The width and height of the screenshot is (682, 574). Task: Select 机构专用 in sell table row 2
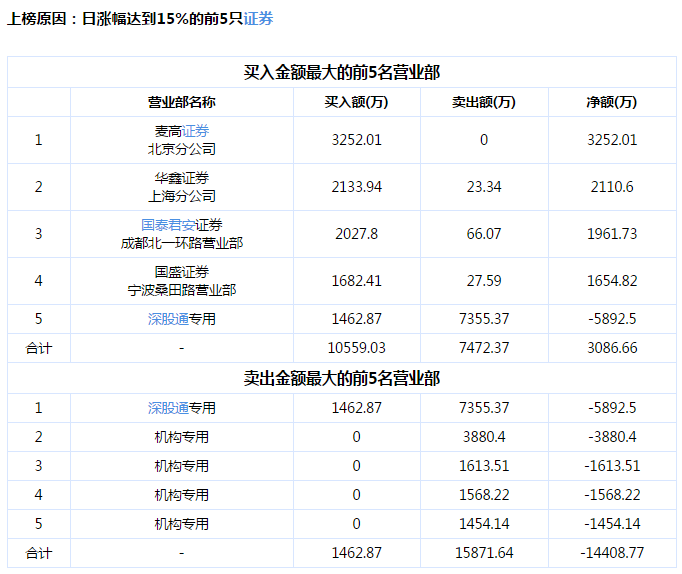point(181,437)
